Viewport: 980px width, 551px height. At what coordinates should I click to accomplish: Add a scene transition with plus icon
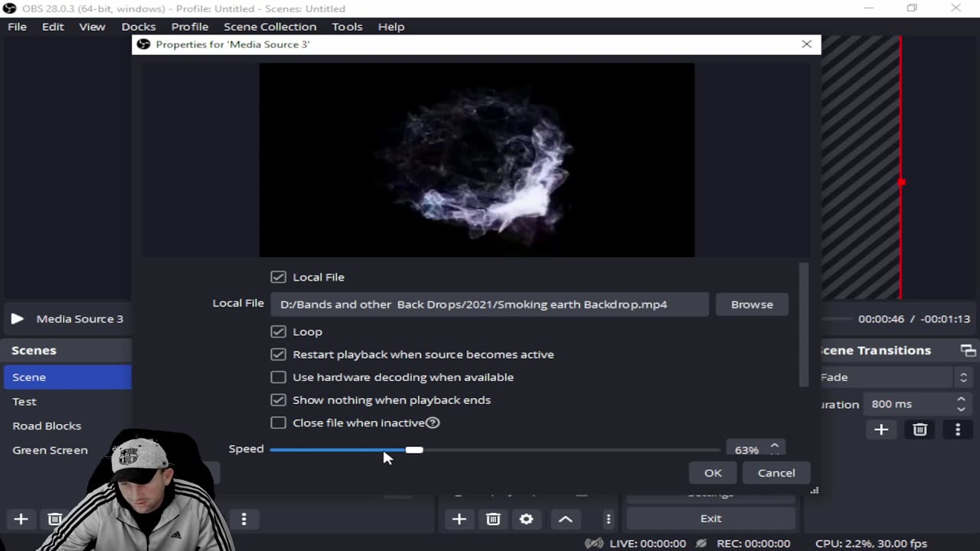(881, 429)
